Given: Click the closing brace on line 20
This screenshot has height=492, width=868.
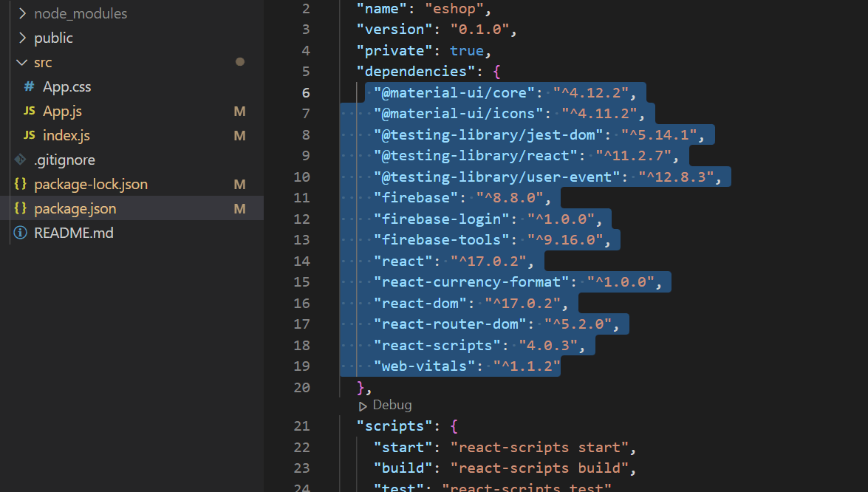Looking at the screenshot, I should pos(361,387).
